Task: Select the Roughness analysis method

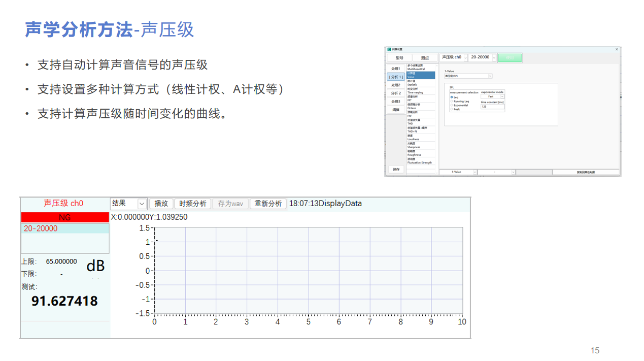Action: [x=421, y=153]
